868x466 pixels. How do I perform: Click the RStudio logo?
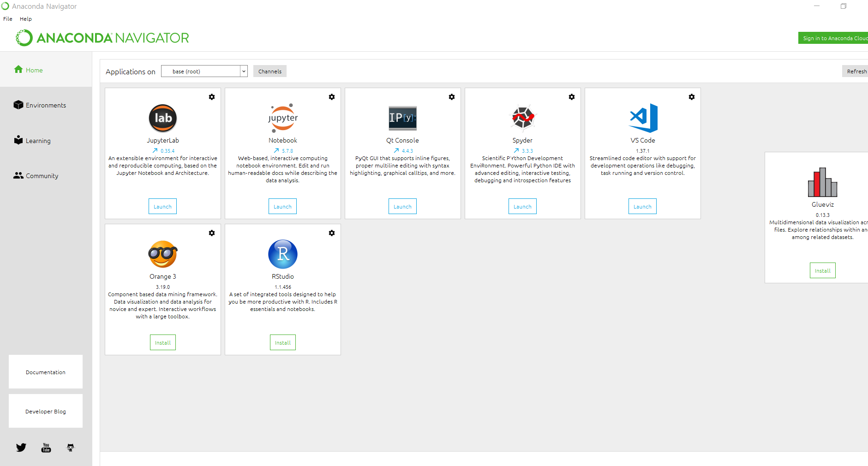[x=283, y=254]
